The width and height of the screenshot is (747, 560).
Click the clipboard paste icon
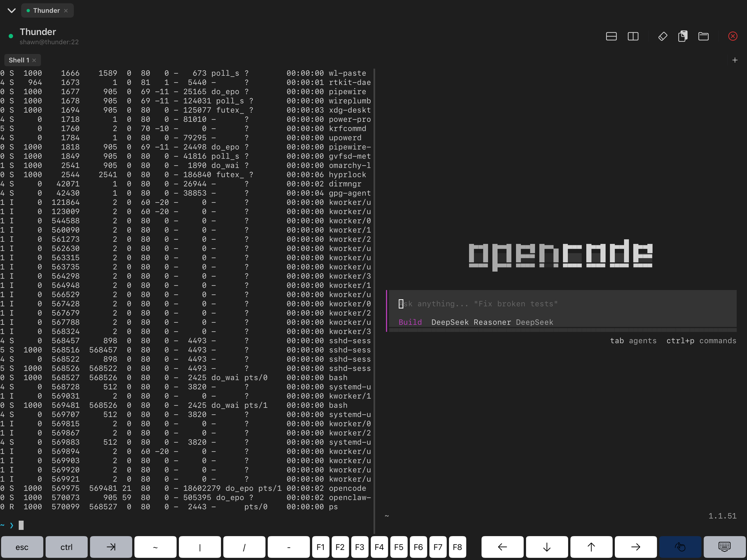point(682,36)
